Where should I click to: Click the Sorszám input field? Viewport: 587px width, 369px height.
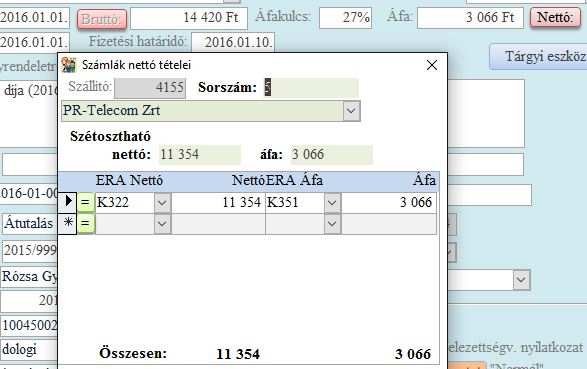(311, 88)
